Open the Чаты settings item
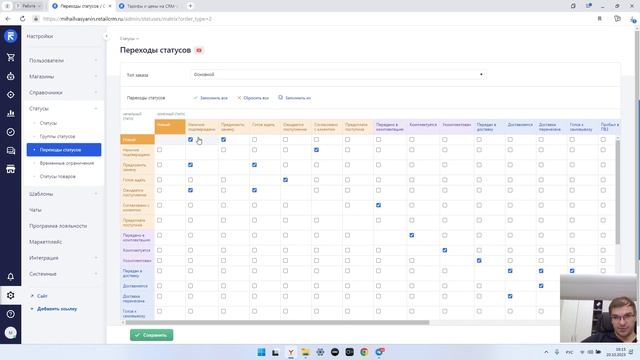The height and width of the screenshot is (360, 640). pyautogui.click(x=35, y=210)
